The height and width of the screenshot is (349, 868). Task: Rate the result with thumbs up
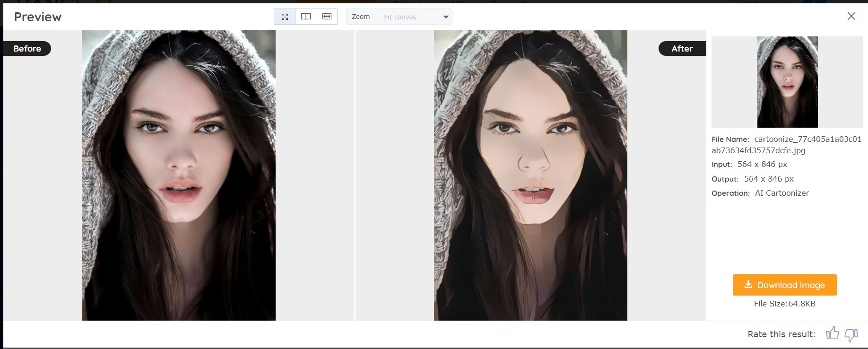(x=833, y=333)
